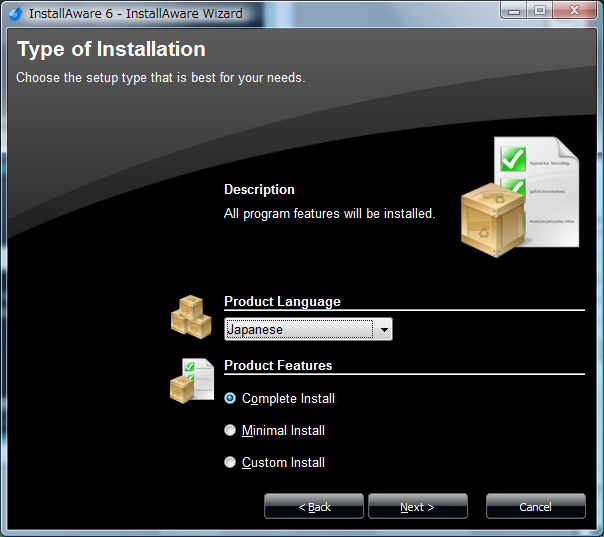Click the large crate and checklist illustration

click(520, 196)
